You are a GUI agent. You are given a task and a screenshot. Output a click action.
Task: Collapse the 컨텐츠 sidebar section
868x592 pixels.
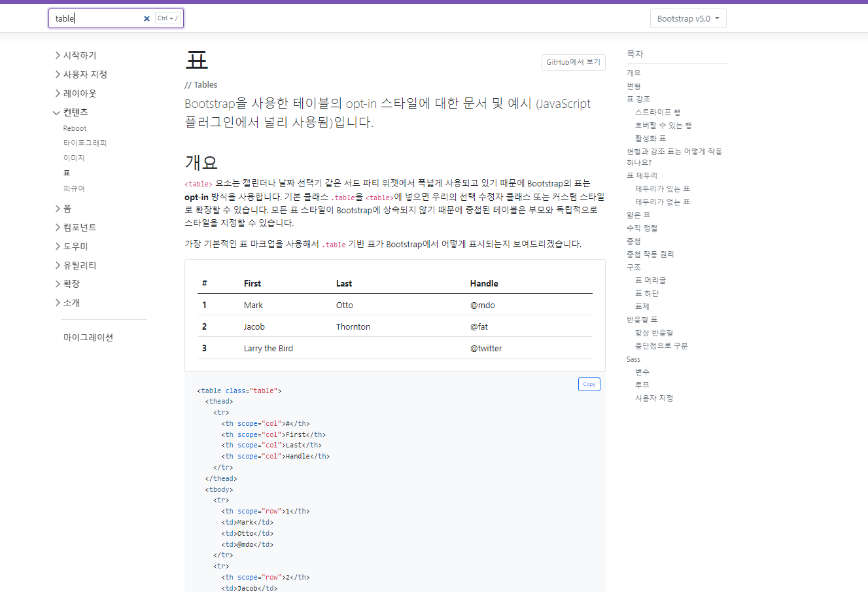click(x=71, y=113)
